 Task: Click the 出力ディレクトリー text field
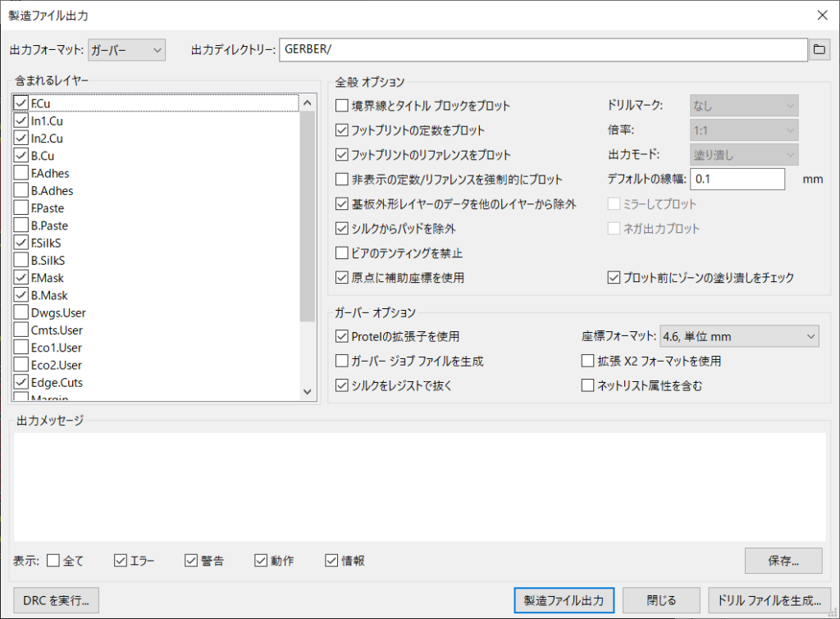(x=543, y=50)
